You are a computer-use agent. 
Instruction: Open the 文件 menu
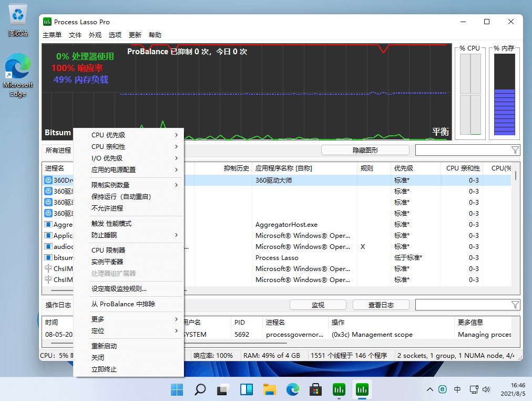click(75, 35)
